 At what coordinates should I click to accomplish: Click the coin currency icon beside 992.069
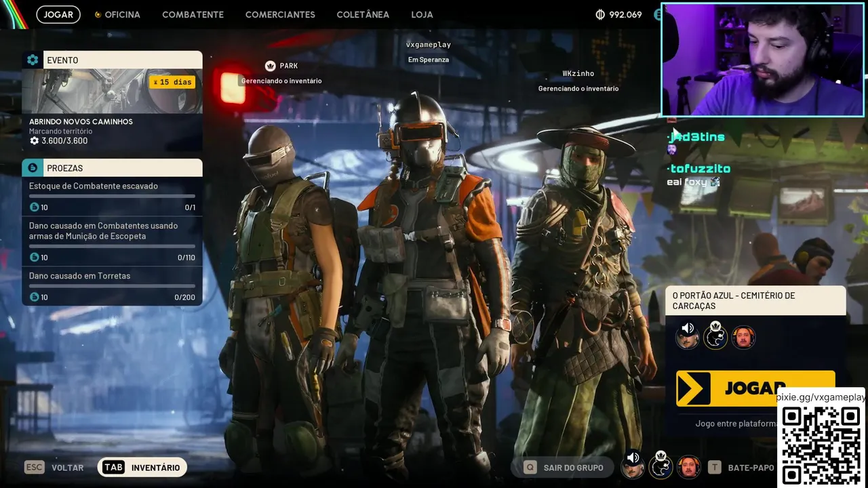tap(600, 14)
